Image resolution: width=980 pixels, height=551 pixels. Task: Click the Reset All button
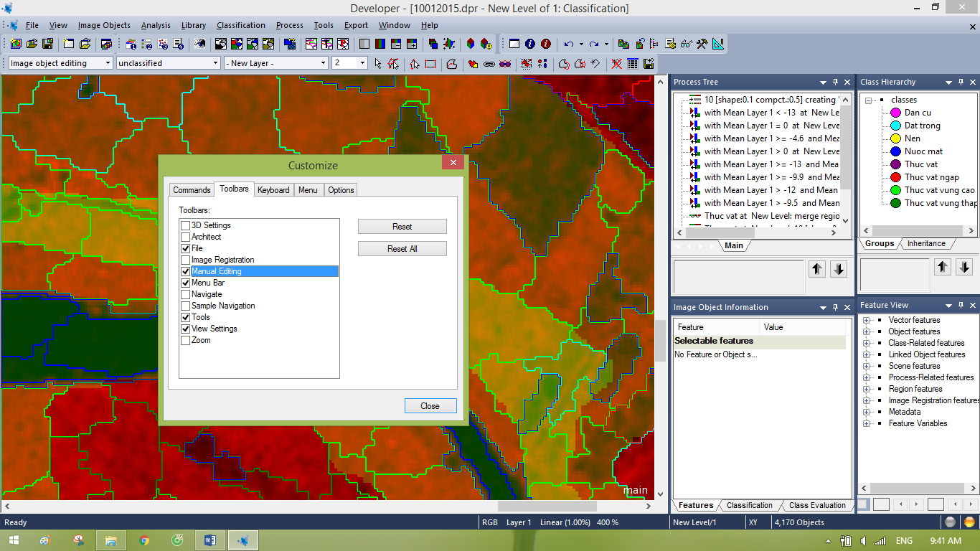(402, 249)
